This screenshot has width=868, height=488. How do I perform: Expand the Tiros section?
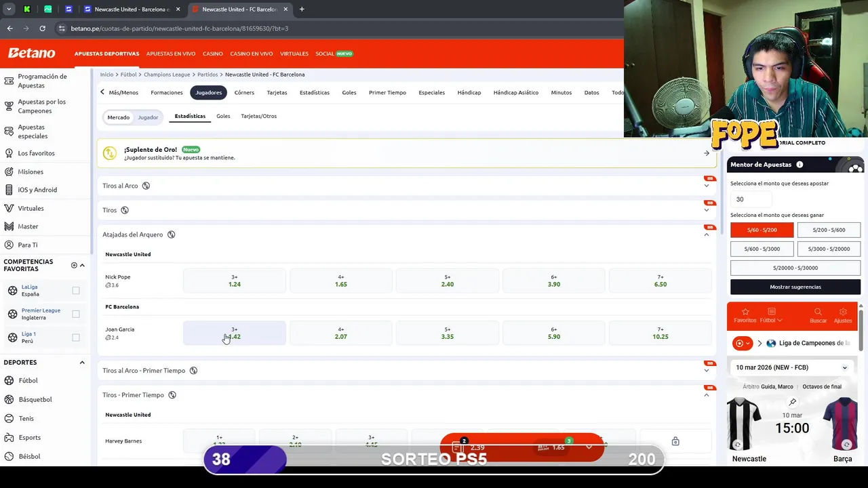[x=707, y=210]
